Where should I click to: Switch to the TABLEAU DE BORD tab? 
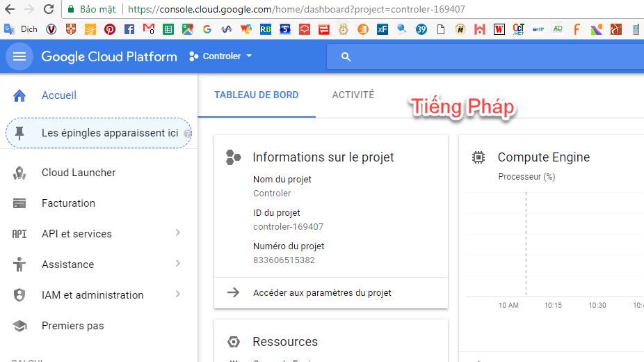tap(257, 95)
